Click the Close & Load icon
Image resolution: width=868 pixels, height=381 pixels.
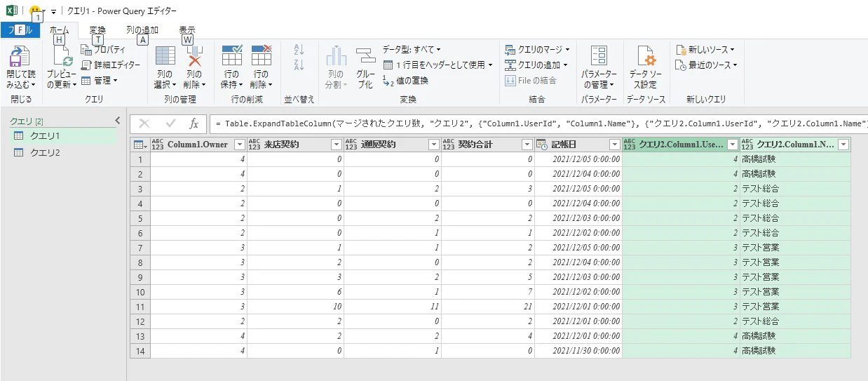(19, 58)
